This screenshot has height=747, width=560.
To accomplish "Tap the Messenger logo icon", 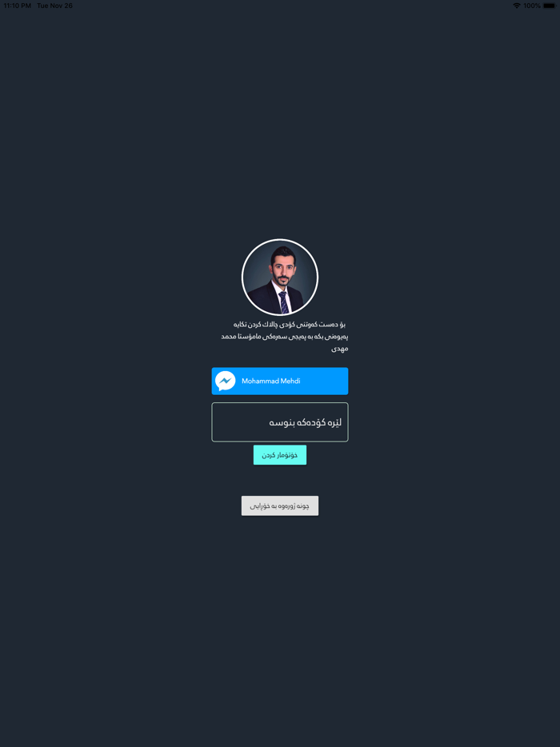I will (x=225, y=381).
